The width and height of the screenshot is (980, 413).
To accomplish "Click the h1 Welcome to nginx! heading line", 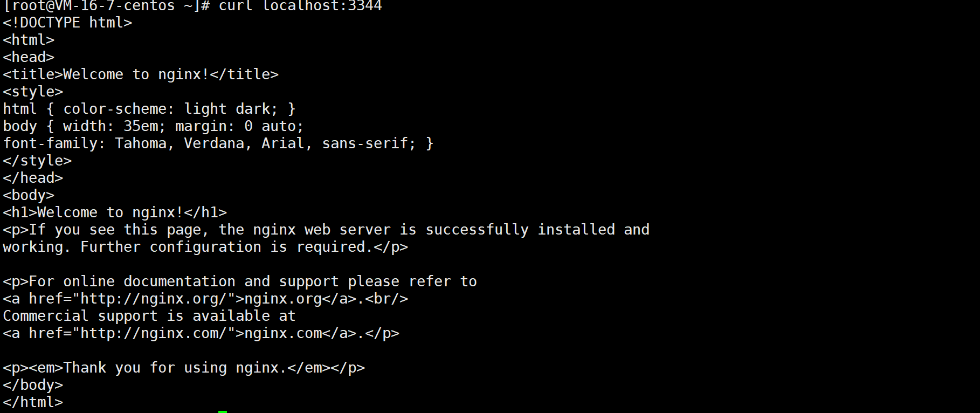I will (x=115, y=212).
